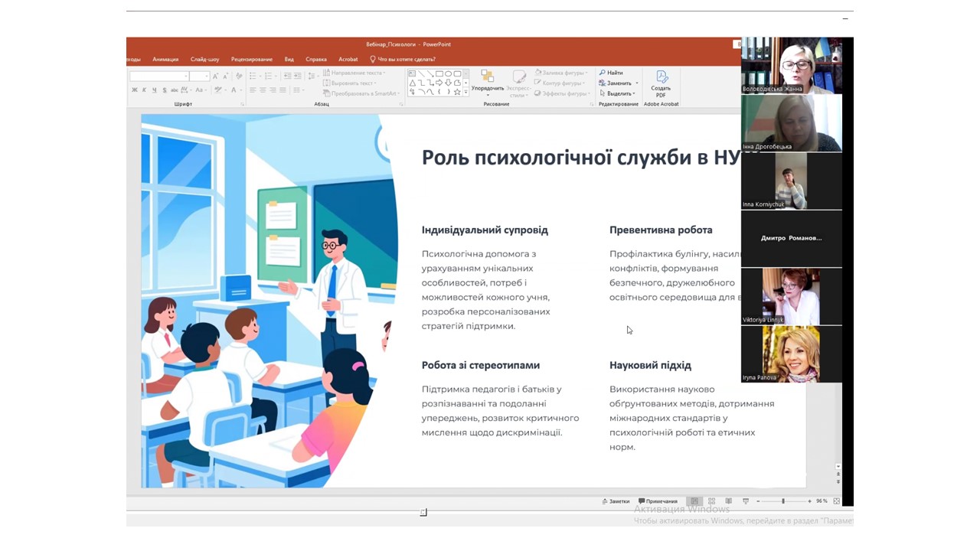Click the Acrobat ribbon tab

point(348,59)
